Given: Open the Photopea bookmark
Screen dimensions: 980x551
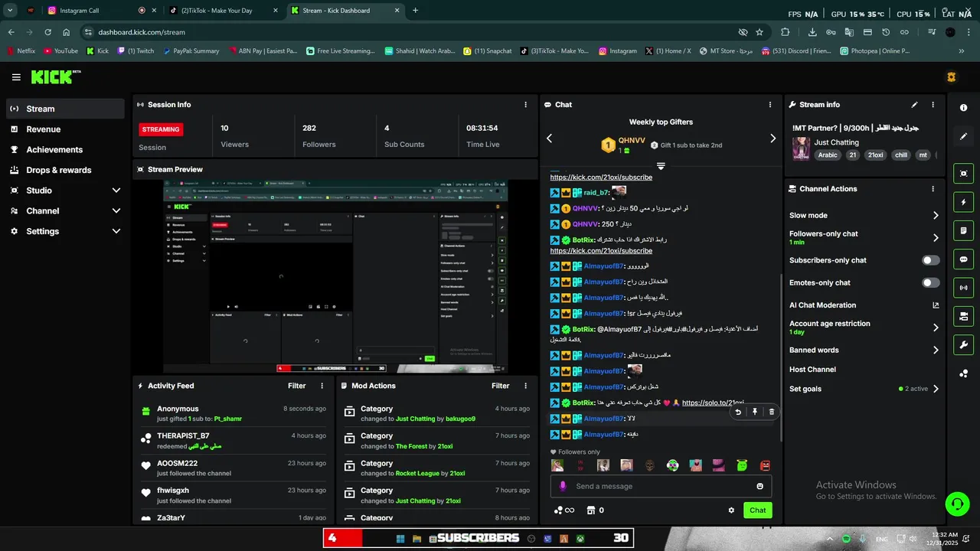Looking at the screenshot, I should tap(874, 51).
